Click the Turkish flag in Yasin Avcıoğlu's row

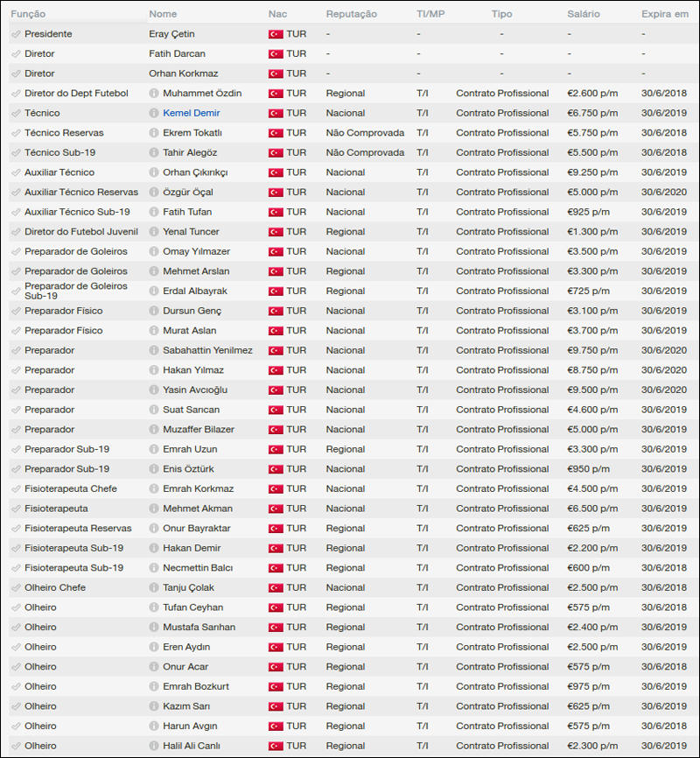point(276,390)
